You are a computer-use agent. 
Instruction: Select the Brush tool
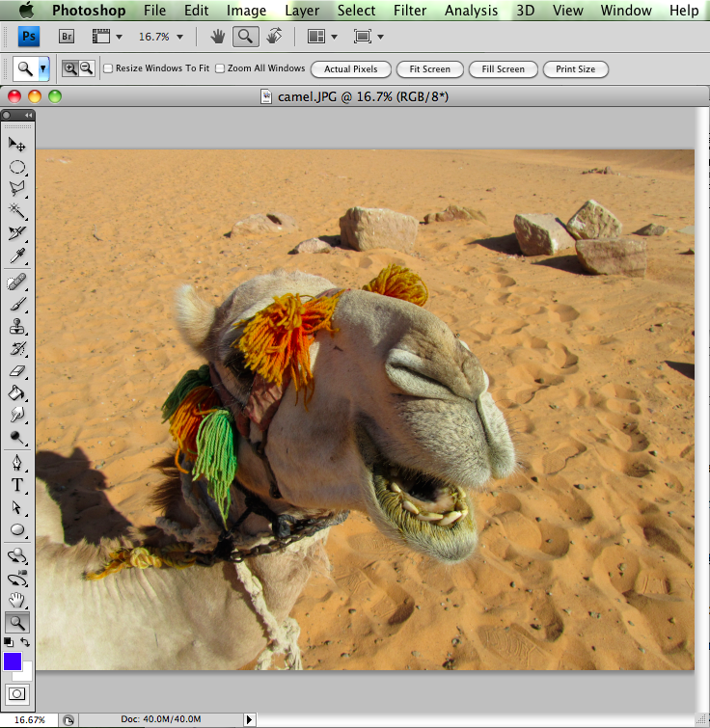tap(17, 304)
